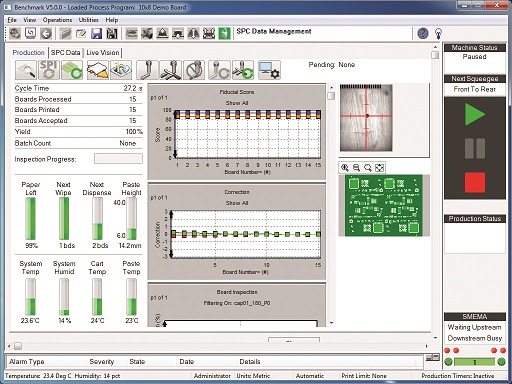512x384 pixels.
Task: Click the fit-to-view icon above board image
Action: click(379, 168)
